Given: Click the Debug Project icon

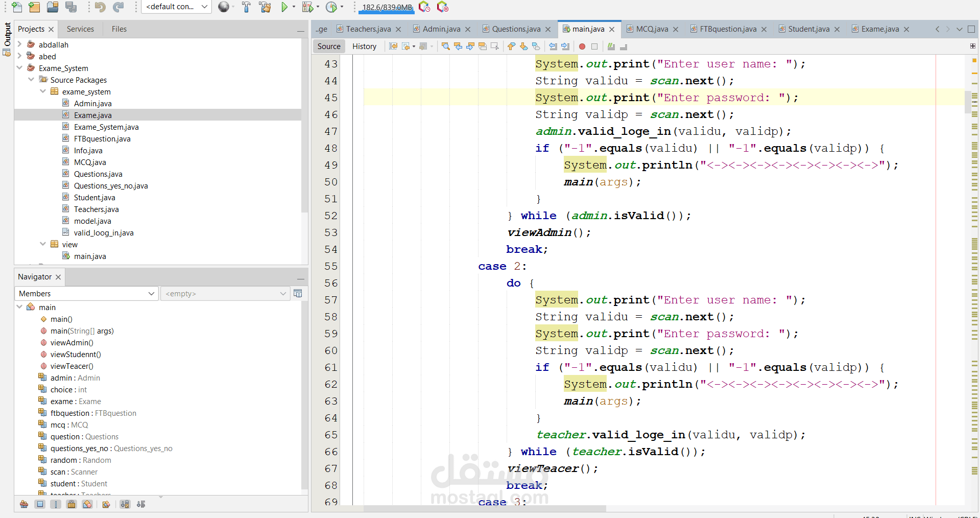Looking at the screenshot, I should 307,7.
